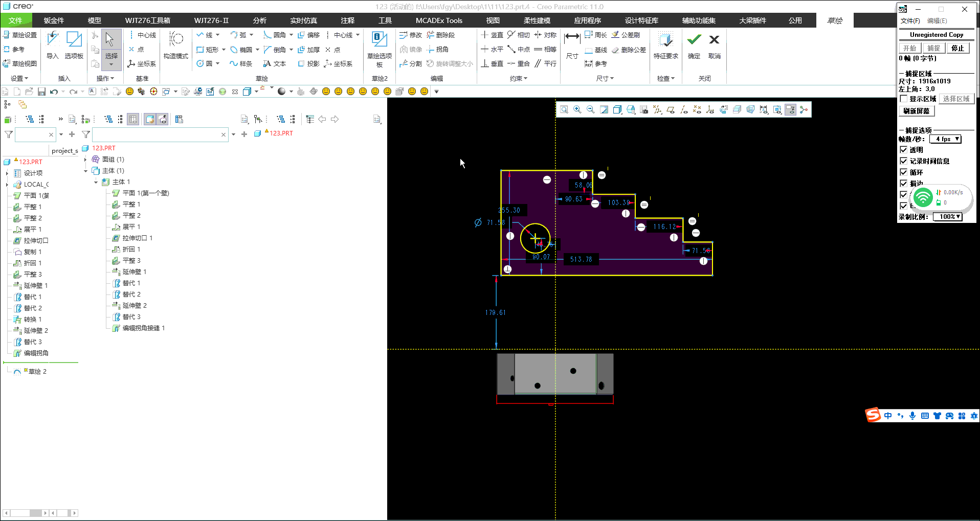
Task: Select 编辑拐角接缝 1 tree item
Action: click(139, 328)
